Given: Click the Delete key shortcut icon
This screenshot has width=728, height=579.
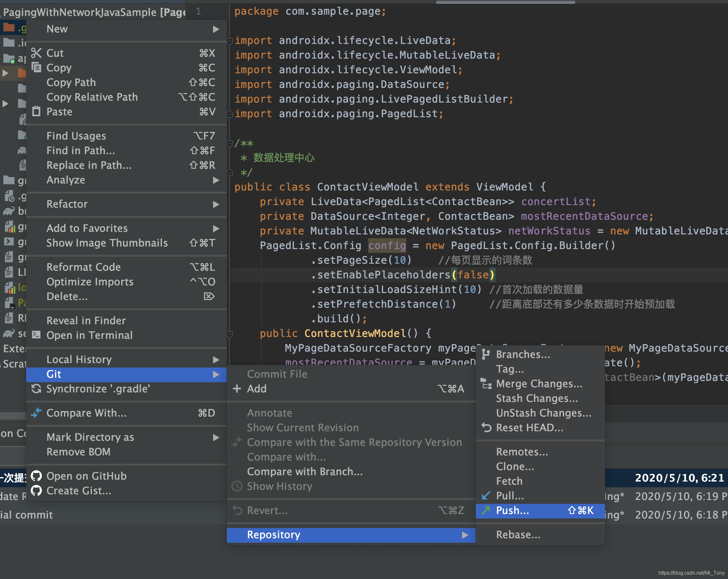Looking at the screenshot, I should 209,297.
